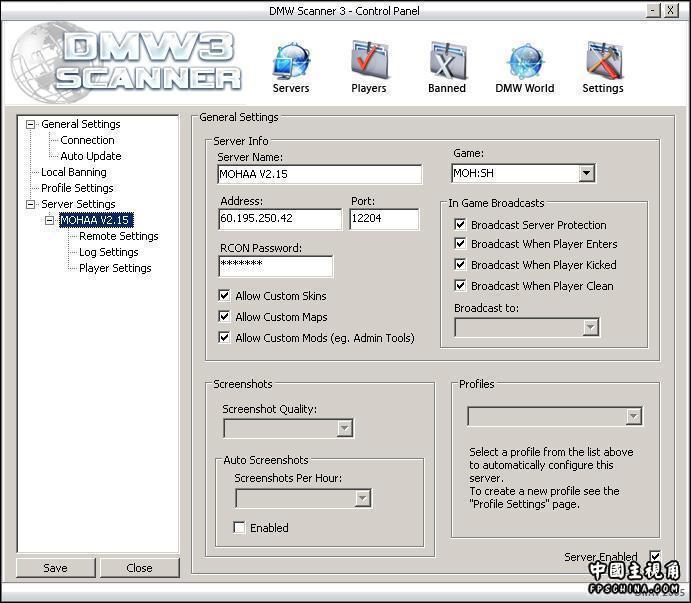Select General Settings in the tree

[x=81, y=124]
